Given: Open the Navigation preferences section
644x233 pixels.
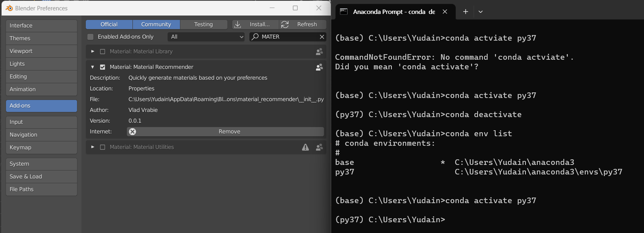Looking at the screenshot, I should click(41, 135).
